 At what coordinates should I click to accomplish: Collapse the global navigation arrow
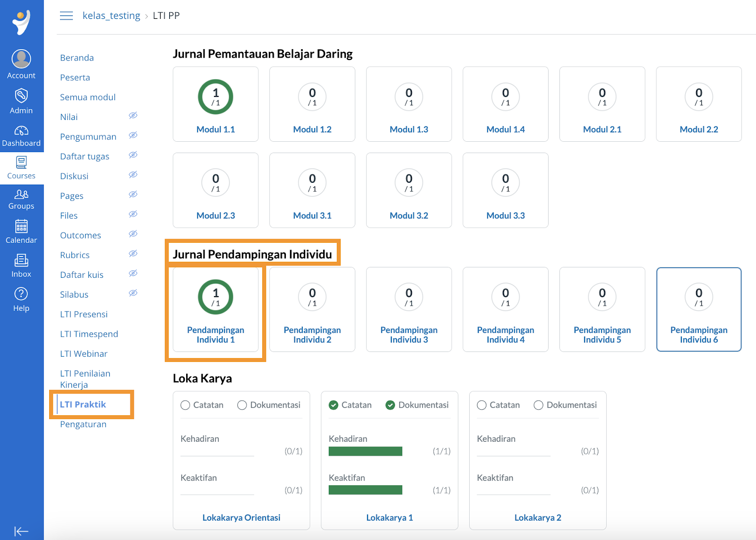[x=21, y=531]
